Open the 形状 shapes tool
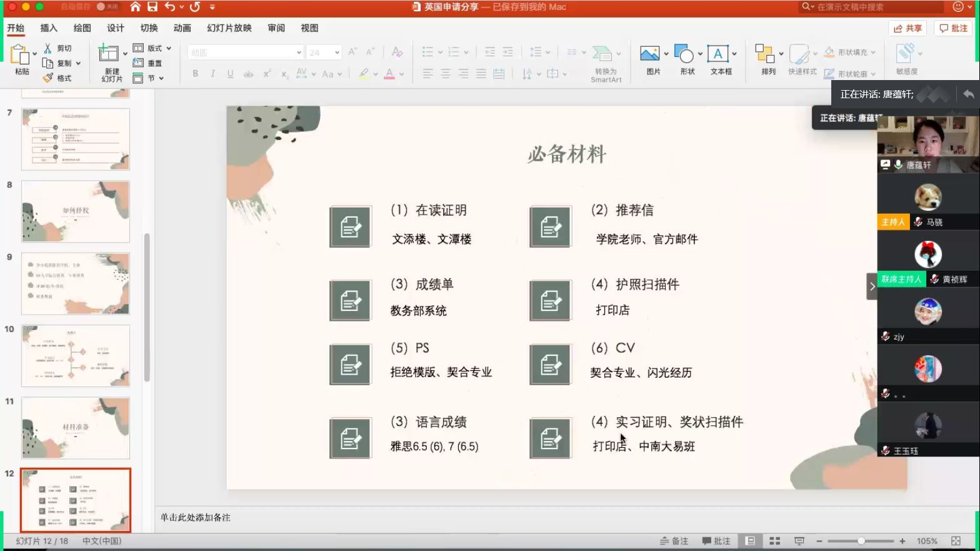980x551 pixels. pyautogui.click(x=684, y=55)
